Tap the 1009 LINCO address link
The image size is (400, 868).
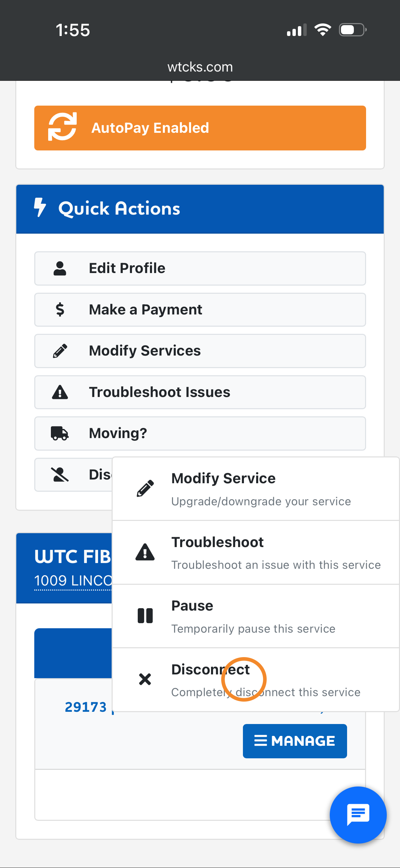[x=73, y=581]
